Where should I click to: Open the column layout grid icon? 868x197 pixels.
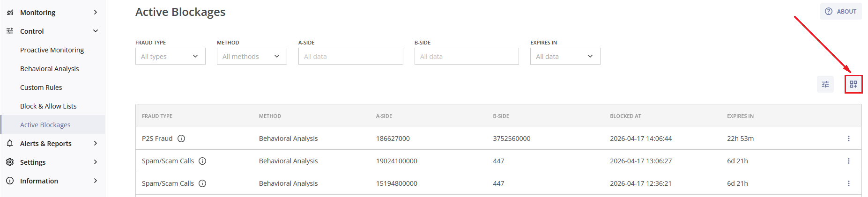(x=853, y=84)
